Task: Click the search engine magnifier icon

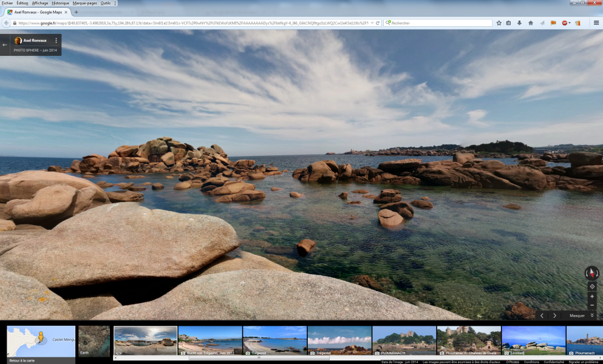Action: click(x=388, y=22)
